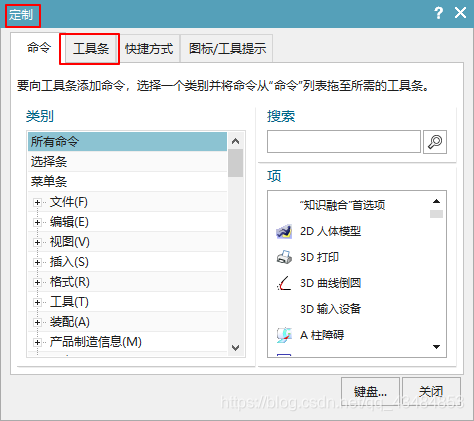This screenshot has height=421, width=474.
Task: Click the 2D 人体模型 icon
Action: (x=284, y=231)
